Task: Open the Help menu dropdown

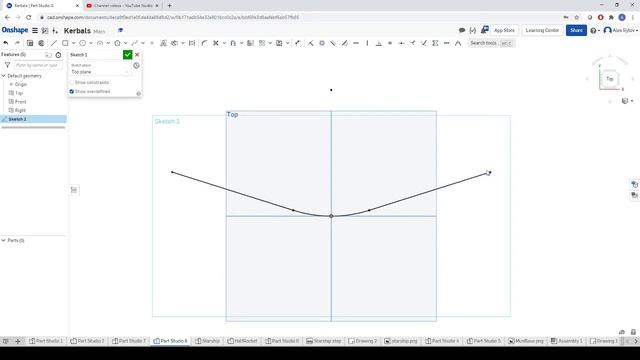Action: pyautogui.click(x=595, y=31)
